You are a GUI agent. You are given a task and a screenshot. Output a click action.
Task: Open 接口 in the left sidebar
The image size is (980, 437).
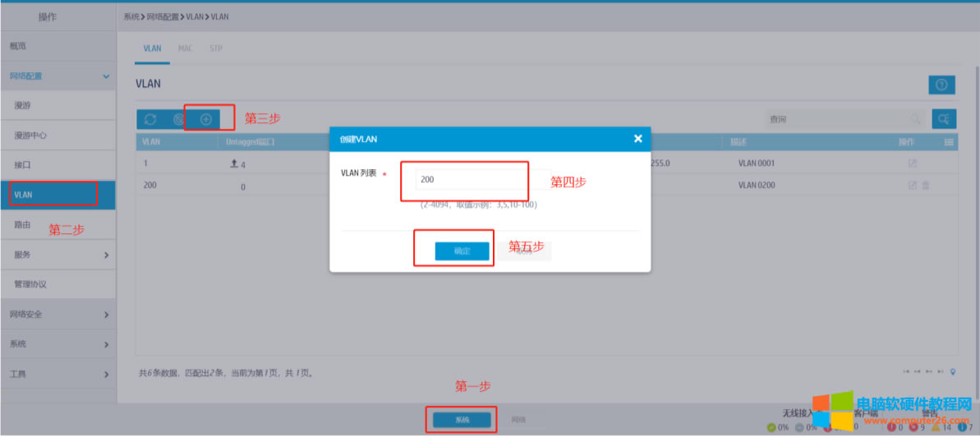25,165
